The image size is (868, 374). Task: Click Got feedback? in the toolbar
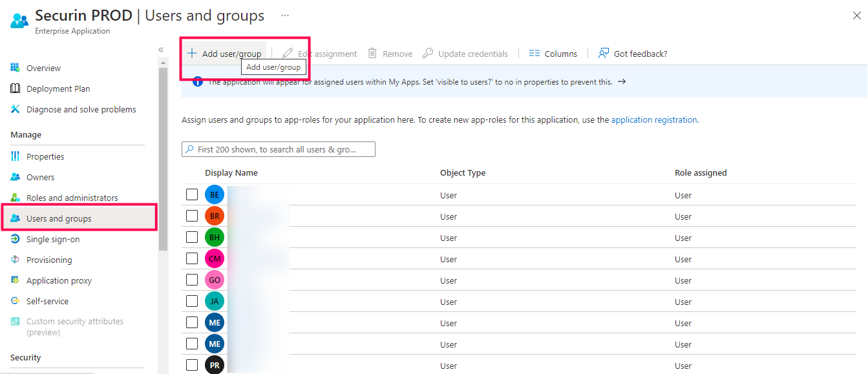633,54
